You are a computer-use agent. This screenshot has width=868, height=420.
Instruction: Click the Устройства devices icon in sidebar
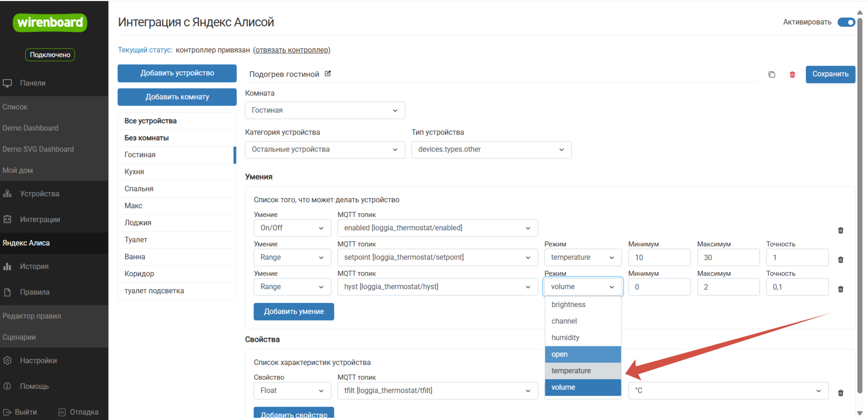click(x=7, y=194)
